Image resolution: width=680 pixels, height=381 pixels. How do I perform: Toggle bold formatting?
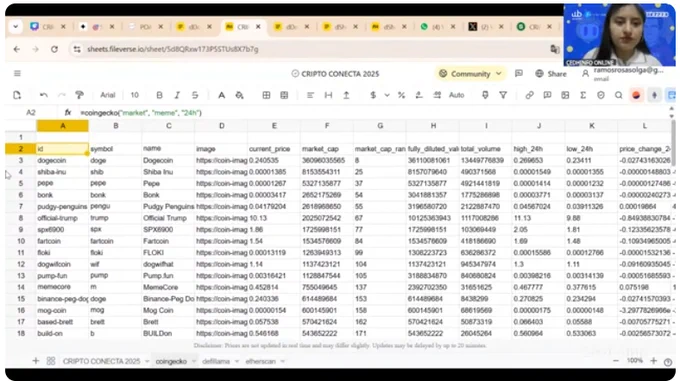pyautogui.click(x=159, y=95)
